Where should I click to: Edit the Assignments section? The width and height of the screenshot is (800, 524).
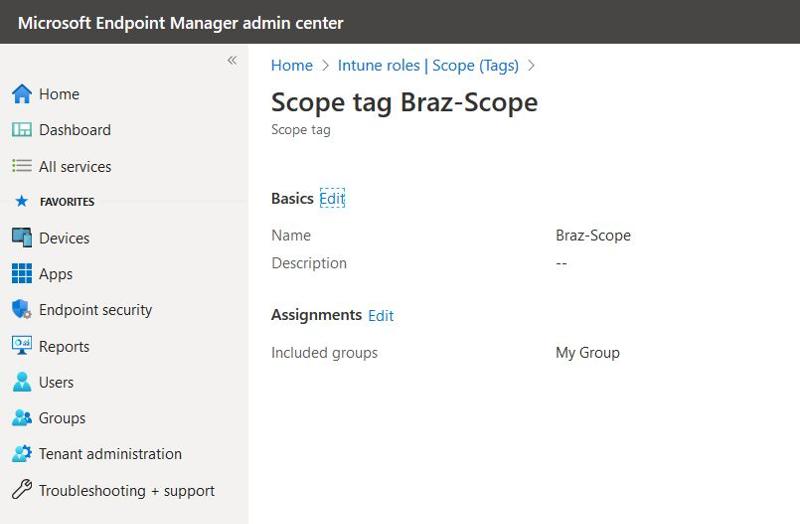tap(381, 315)
